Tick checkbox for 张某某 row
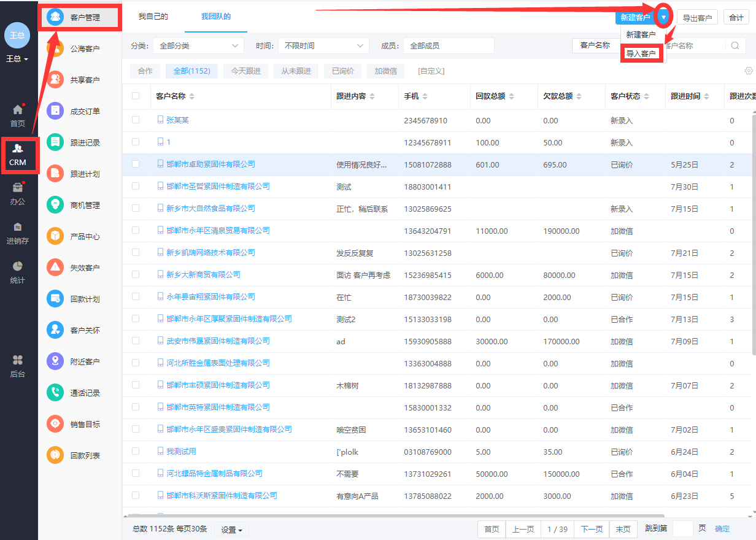The image size is (756, 540). pyautogui.click(x=136, y=120)
